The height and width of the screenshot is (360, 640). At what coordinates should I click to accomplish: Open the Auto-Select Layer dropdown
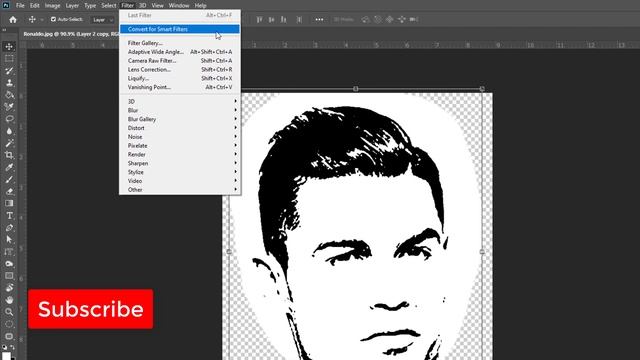pyautogui.click(x=103, y=20)
